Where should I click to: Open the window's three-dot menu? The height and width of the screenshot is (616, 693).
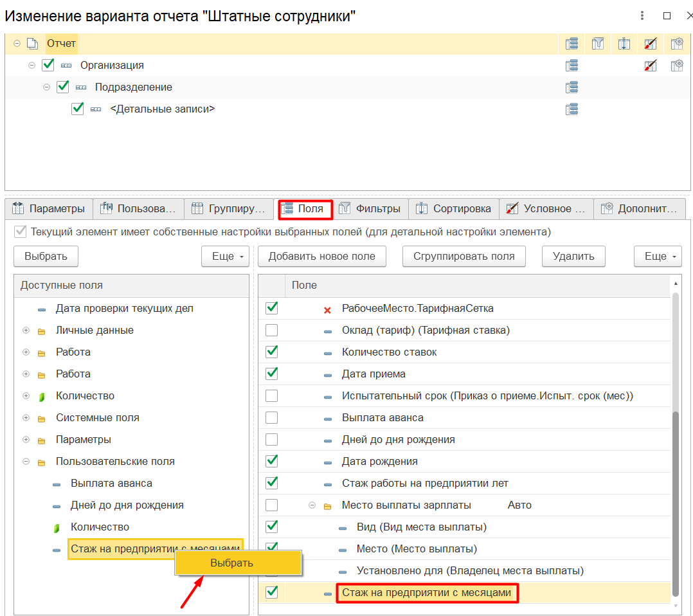point(642,16)
